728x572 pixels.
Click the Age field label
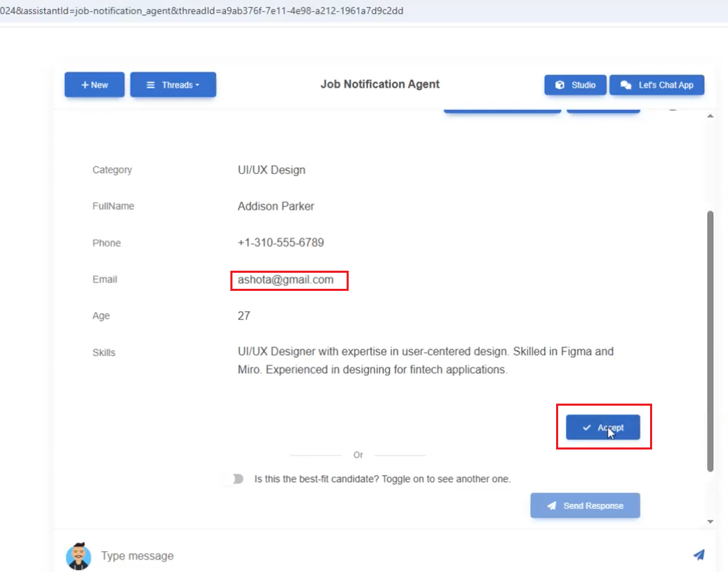101,316
